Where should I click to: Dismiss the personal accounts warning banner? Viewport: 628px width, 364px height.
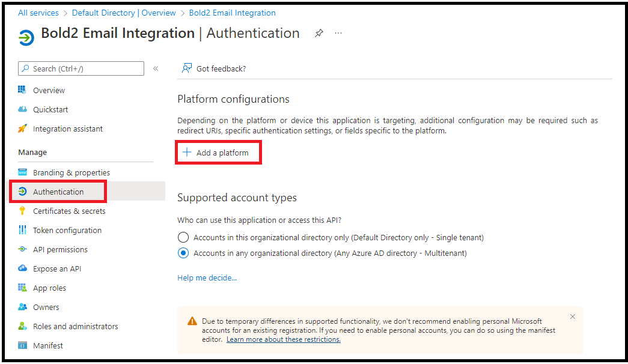573,317
